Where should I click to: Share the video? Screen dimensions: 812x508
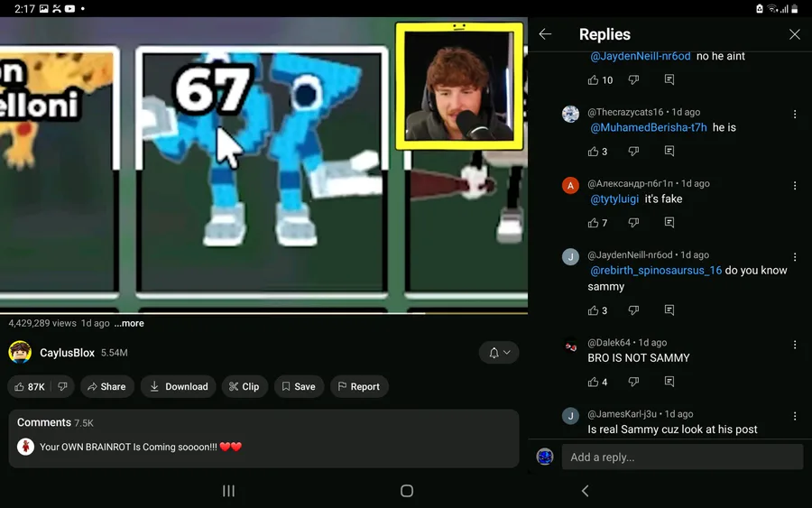[106, 387]
